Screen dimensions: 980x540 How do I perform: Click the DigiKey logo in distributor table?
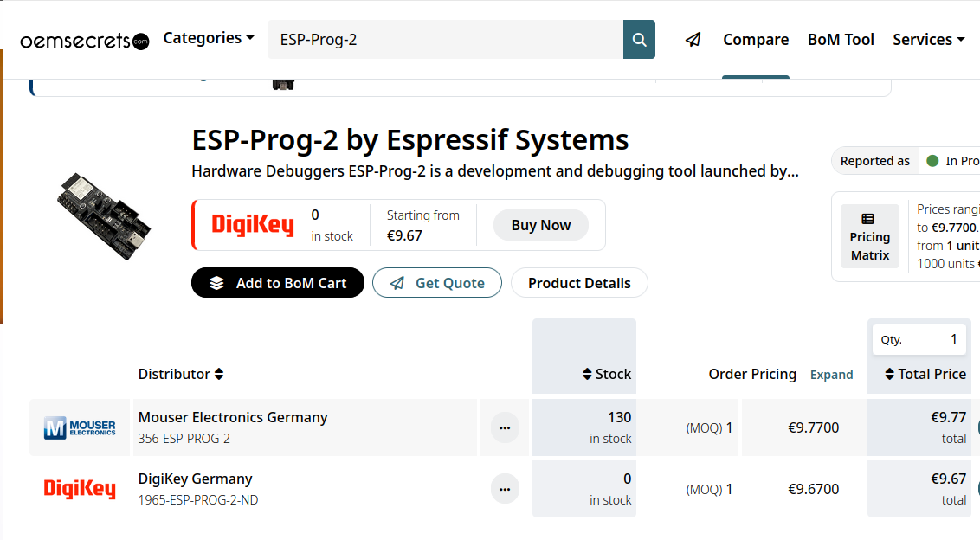click(80, 489)
